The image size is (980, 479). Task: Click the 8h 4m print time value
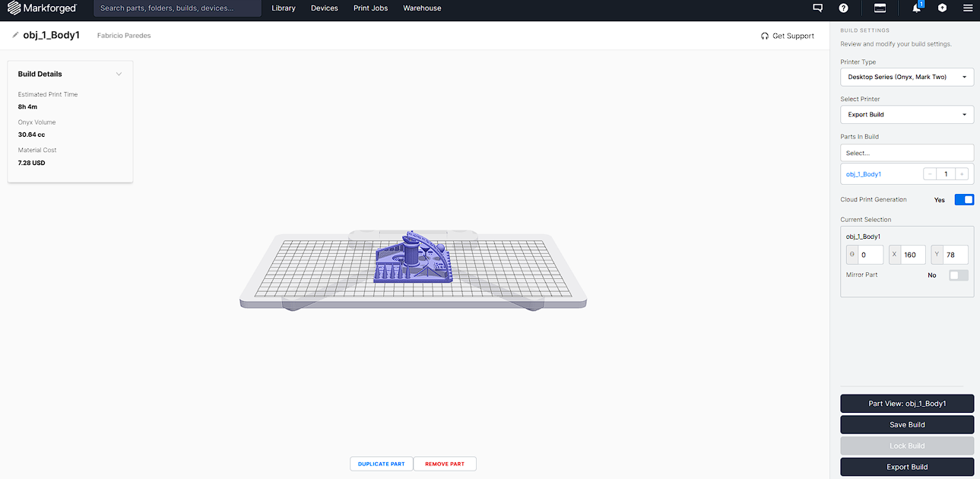click(x=27, y=107)
